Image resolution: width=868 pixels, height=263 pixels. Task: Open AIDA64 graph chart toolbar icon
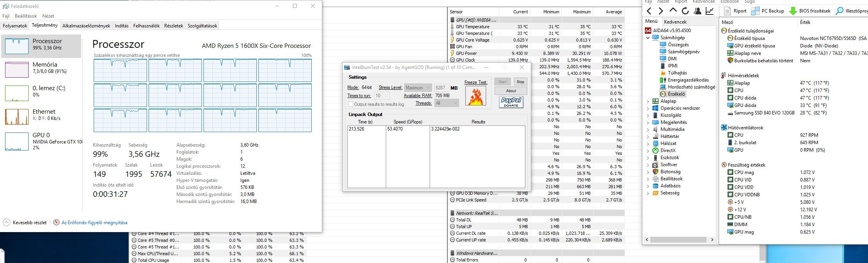point(710,11)
